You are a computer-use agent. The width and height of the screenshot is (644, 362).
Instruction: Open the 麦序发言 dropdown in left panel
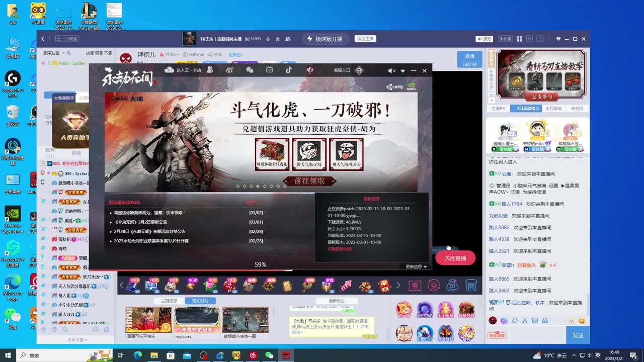tap(54, 53)
